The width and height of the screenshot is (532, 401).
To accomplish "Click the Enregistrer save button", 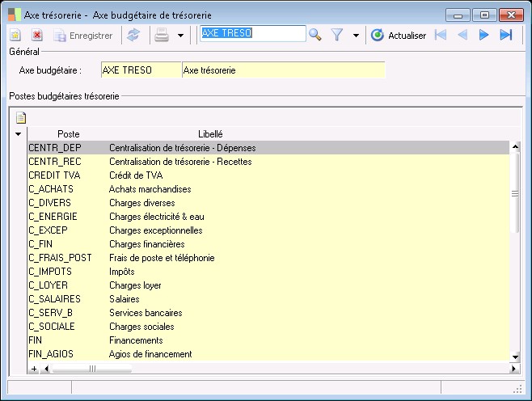I will click(82, 36).
